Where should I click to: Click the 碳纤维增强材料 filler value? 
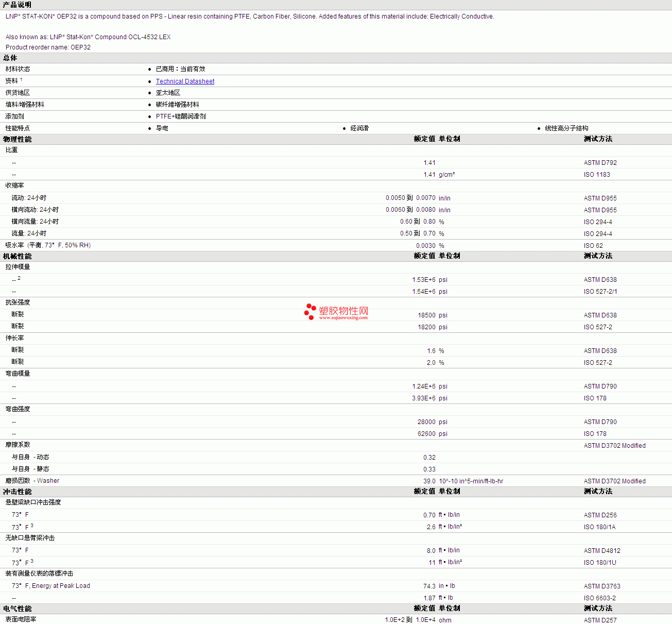click(x=177, y=105)
